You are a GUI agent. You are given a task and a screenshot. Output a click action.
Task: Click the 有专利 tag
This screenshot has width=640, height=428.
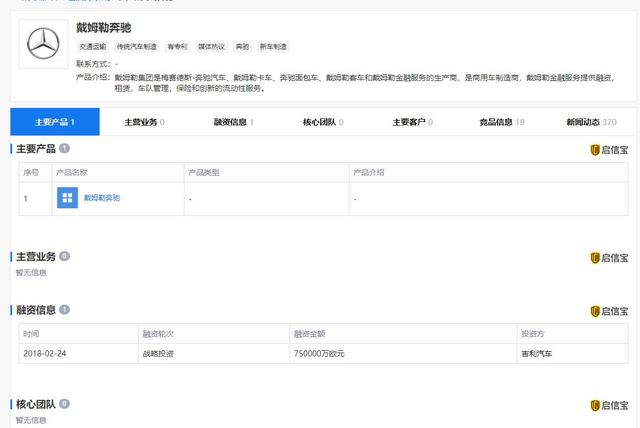click(x=178, y=47)
